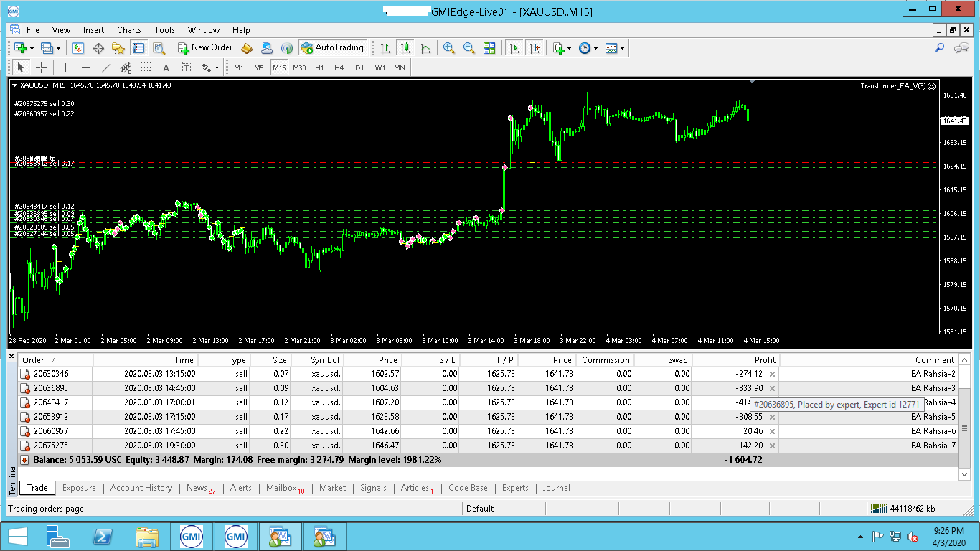This screenshot has height=551, width=980.
Task: Open the Periods clock dropdown arrow
Action: (x=595, y=48)
